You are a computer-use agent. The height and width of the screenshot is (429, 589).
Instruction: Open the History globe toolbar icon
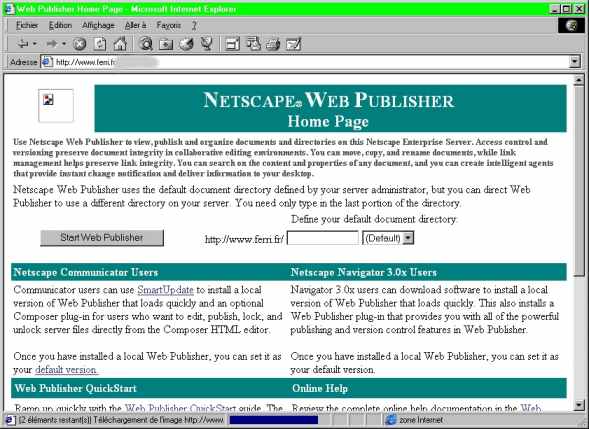pyautogui.click(x=186, y=44)
